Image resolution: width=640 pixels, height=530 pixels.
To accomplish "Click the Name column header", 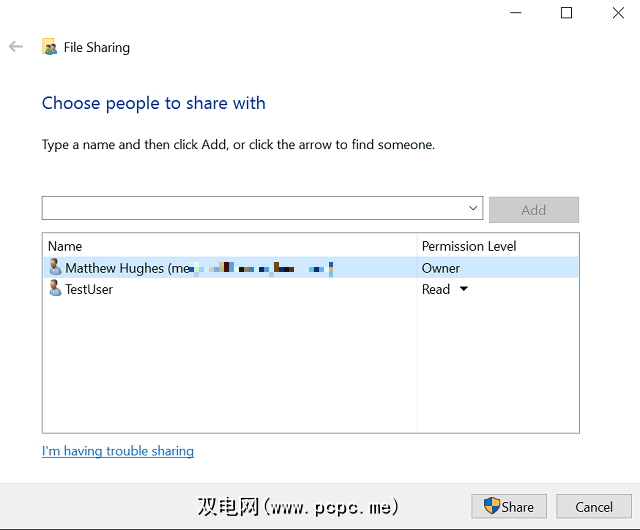I will (65, 246).
